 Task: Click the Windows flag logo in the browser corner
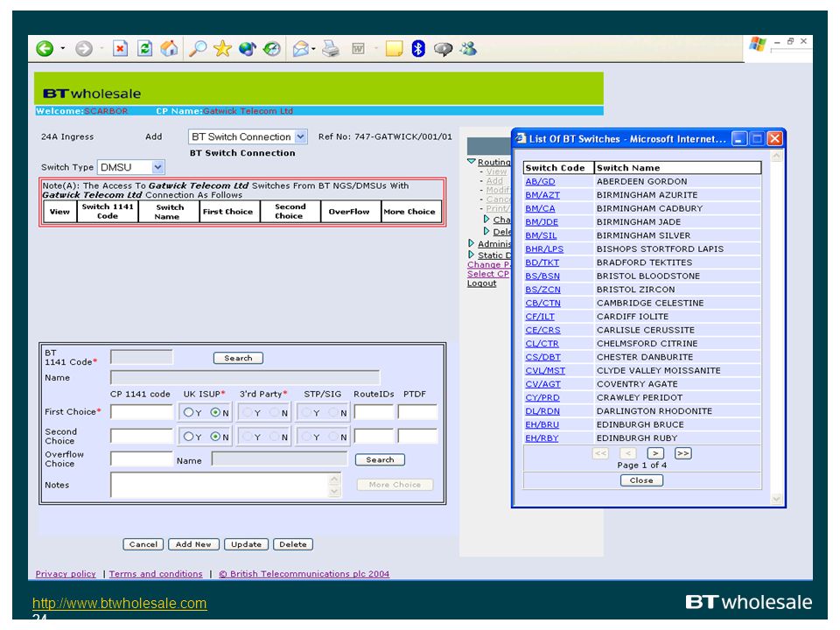pos(758,44)
